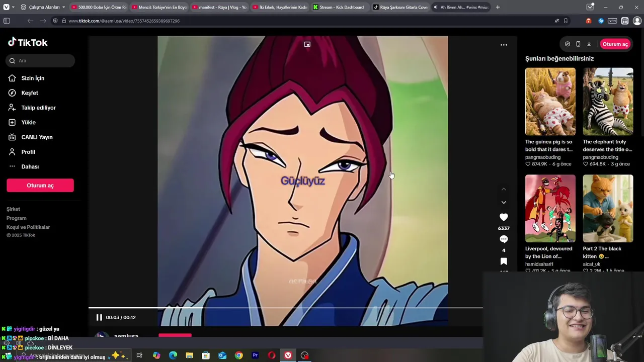644x362 pixels.
Task: Go to previous video with up arrow
Action: click(504, 189)
